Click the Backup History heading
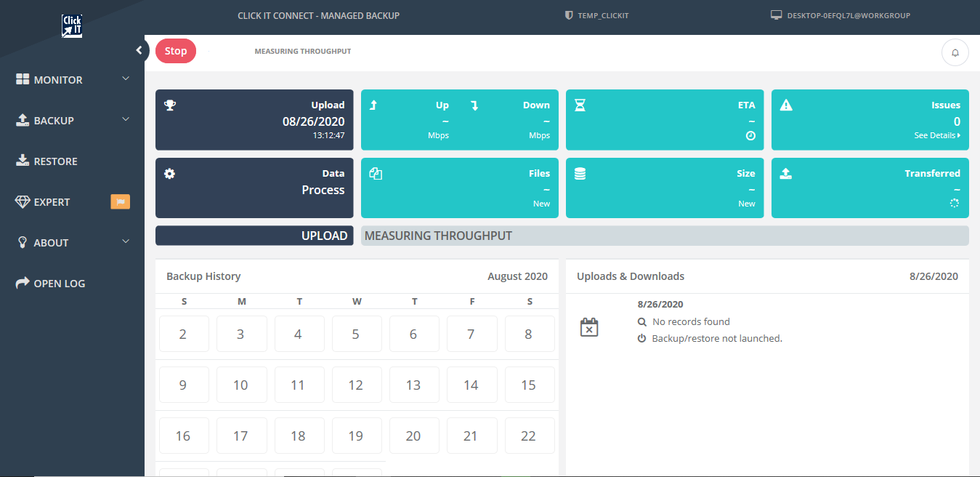Screen dimensions: 980x477 click(x=203, y=276)
